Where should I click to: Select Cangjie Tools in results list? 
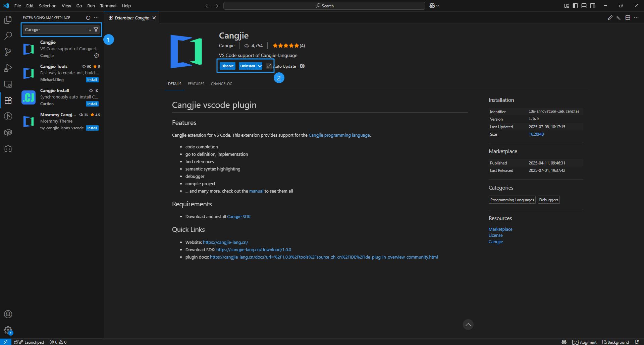coord(60,73)
